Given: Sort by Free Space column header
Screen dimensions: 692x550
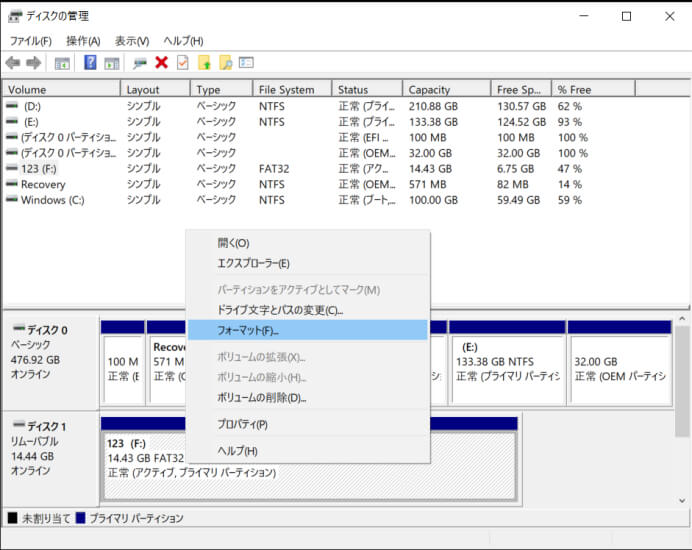Looking at the screenshot, I should click(x=521, y=90).
